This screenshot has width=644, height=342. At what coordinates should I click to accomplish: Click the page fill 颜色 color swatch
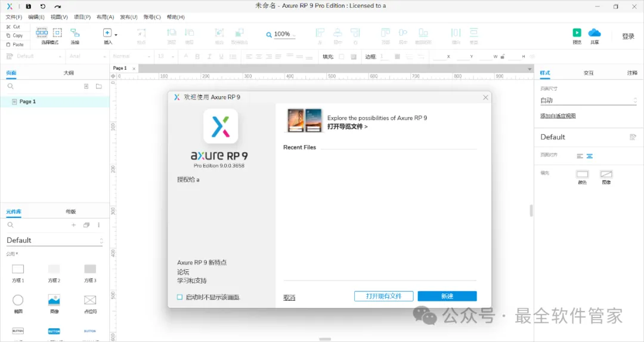tap(583, 174)
